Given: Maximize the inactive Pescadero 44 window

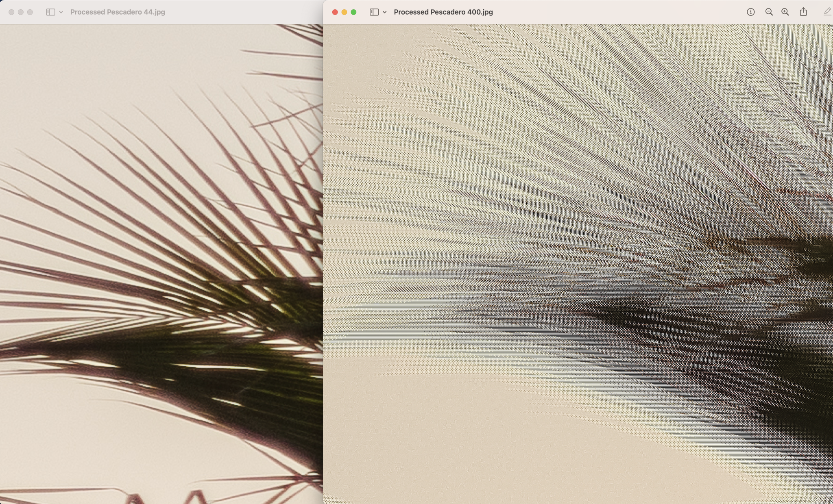Looking at the screenshot, I should click(x=30, y=12).
